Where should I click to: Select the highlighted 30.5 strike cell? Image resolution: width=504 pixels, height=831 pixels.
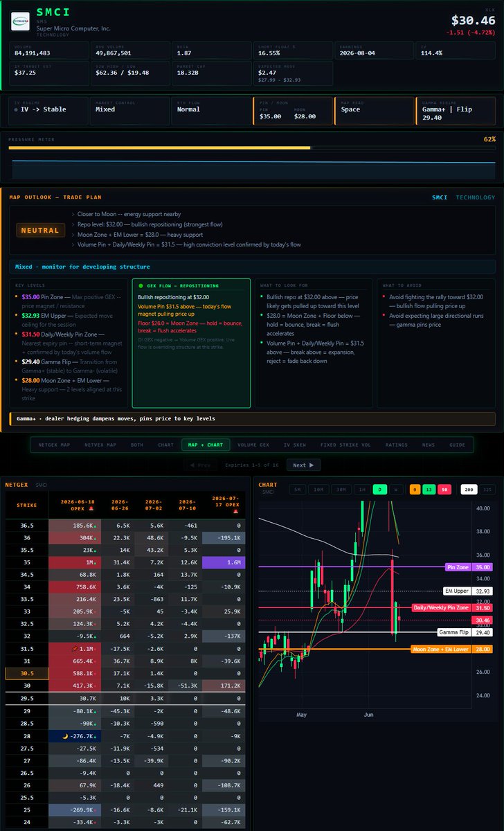click(27, 672)
